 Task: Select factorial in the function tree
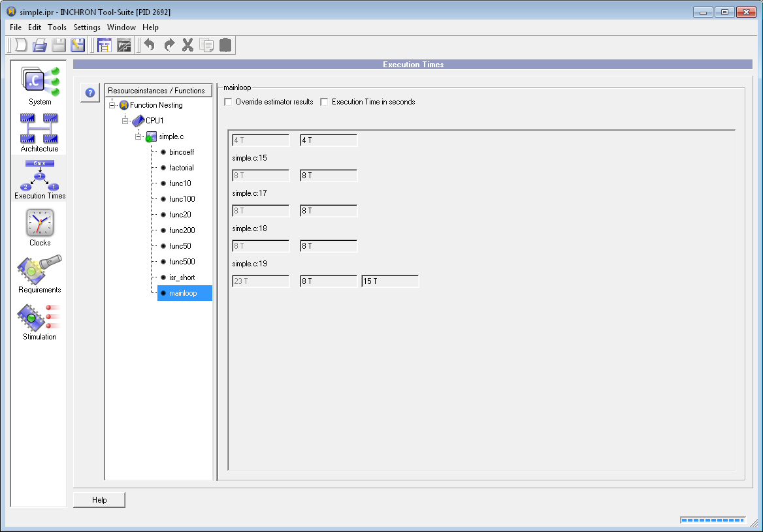click(181, 168)
